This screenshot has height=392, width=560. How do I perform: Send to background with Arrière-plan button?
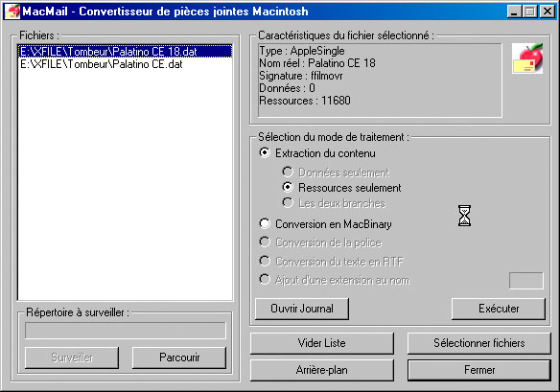(322, 370)
